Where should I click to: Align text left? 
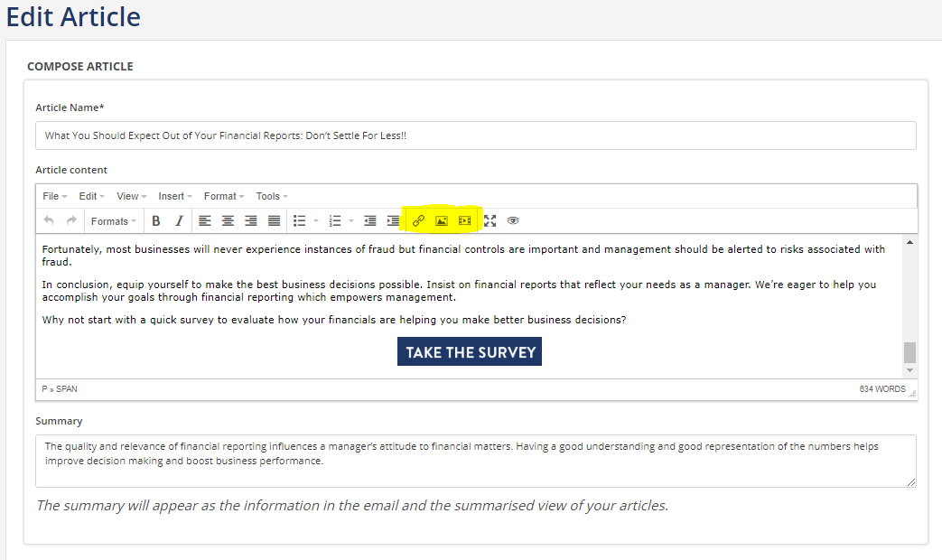click(x=205, y=220)
